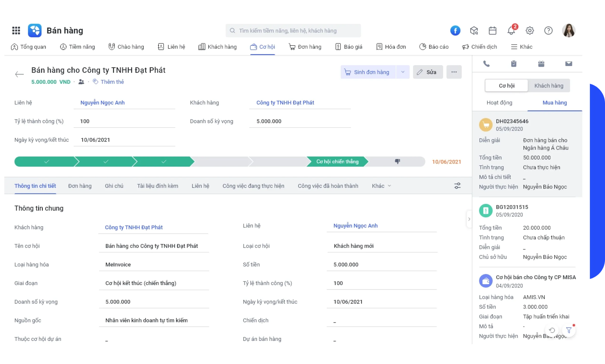Screen dimensions: 605x364
Task: Go to Chiến dịch menu
Action: click(479, 47)
